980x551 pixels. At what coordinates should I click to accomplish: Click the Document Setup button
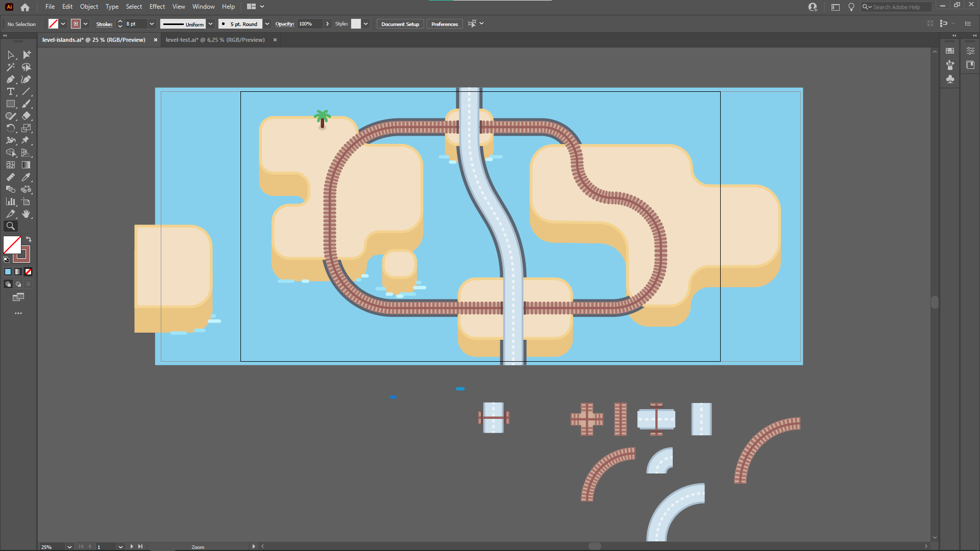(x=400, y=24)
